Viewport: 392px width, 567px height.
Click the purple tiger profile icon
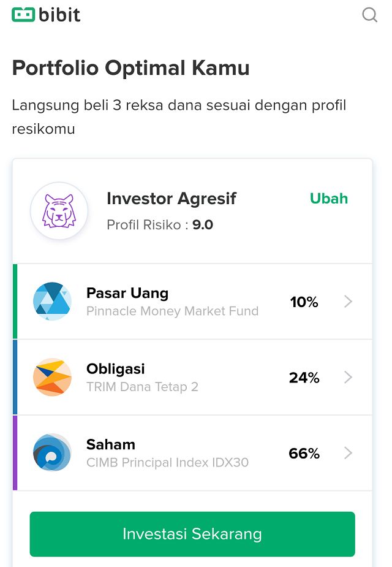click(x=59, y=211)
